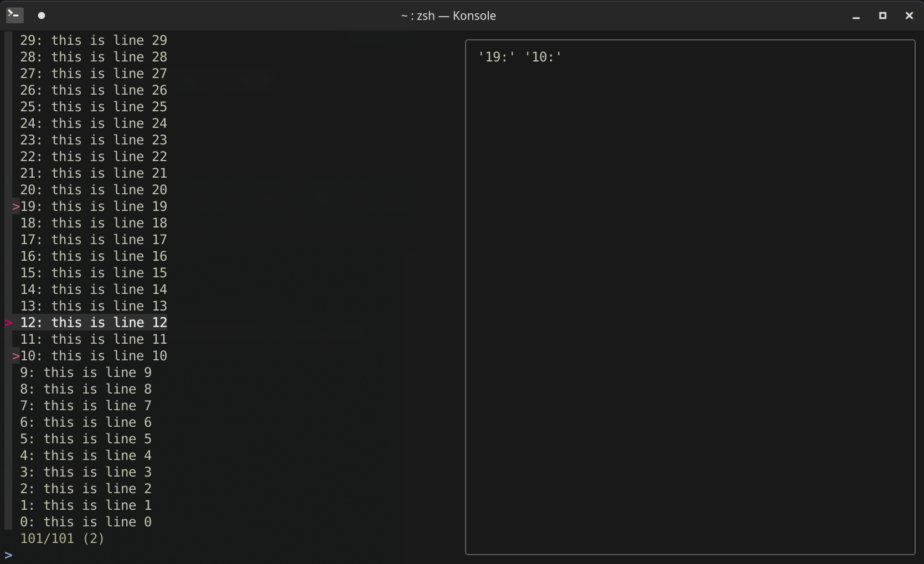This screenshot has width=924, height=564.
Task: Click the pin dot icon in title bar
Action: pyautogui.click(x=42, y=15)
